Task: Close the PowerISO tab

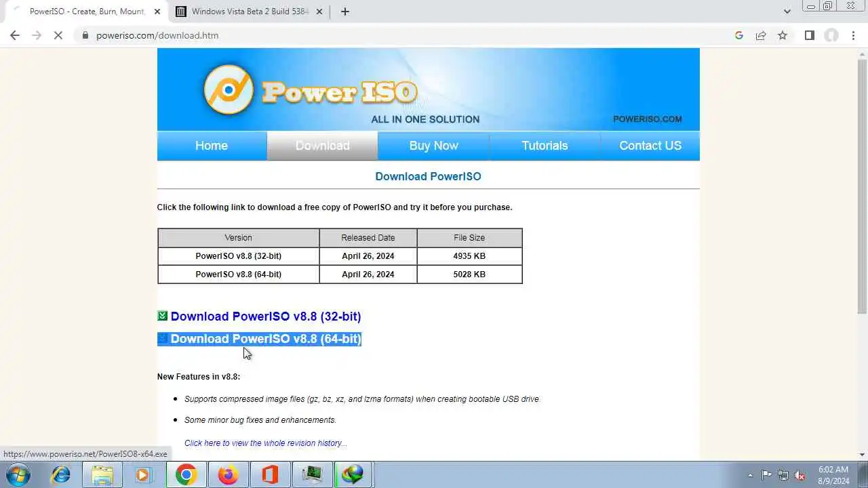Action: [x=157, y=12]
